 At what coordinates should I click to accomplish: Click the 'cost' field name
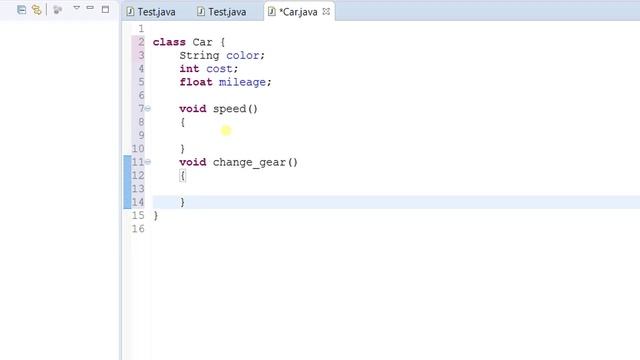pyautogui.click(x=219, y=69)
